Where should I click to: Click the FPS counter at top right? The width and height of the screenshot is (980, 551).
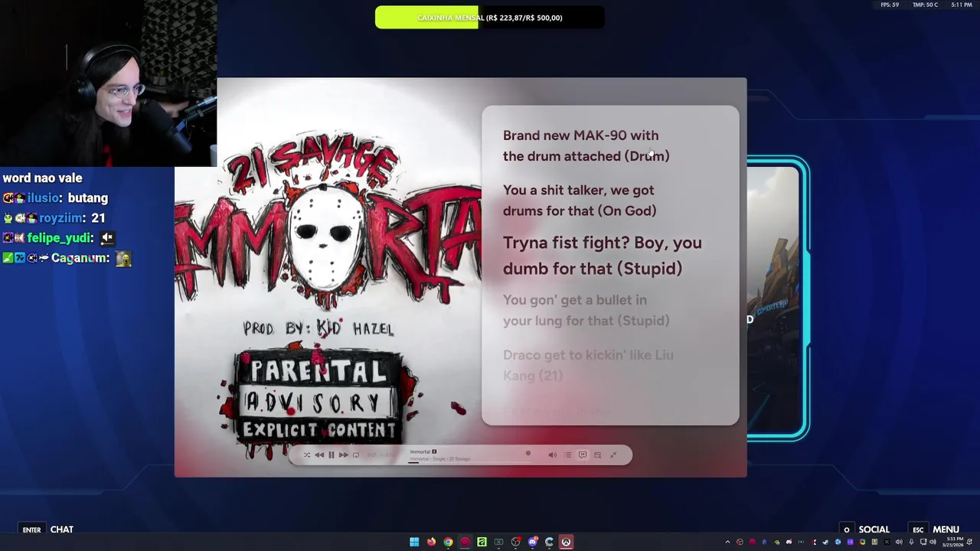pos(890,5)
